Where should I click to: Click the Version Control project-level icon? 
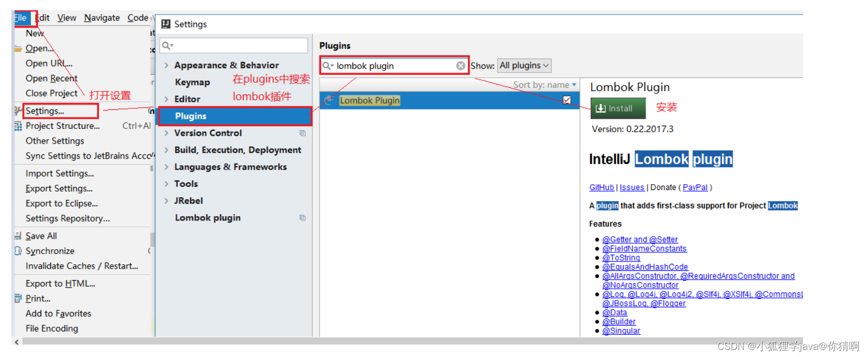click(303, 133)
